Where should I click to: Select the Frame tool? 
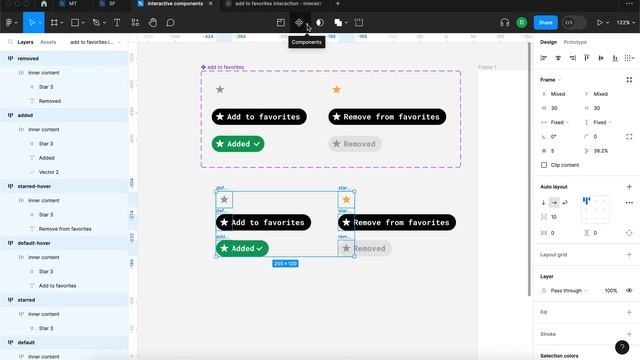click(x=54, y=23)
